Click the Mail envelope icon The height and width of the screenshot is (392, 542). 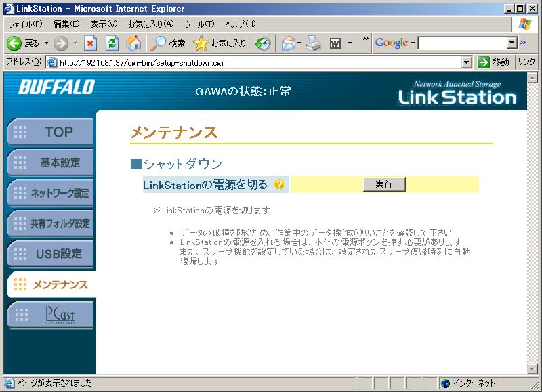pyautogui.click(x=289, y=43)
